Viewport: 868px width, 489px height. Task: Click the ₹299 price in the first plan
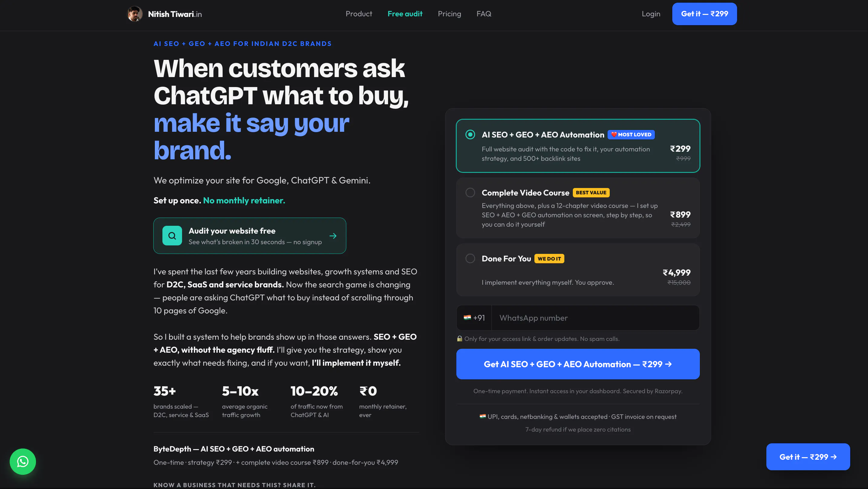point(680,148)
